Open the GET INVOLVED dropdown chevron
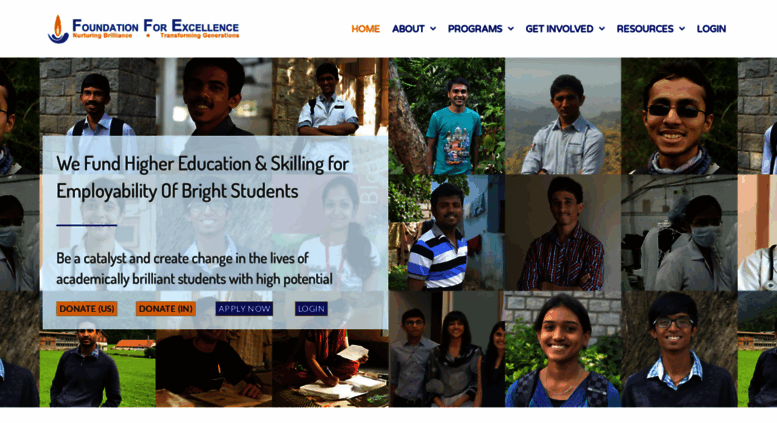 click(x=602, y=29)
